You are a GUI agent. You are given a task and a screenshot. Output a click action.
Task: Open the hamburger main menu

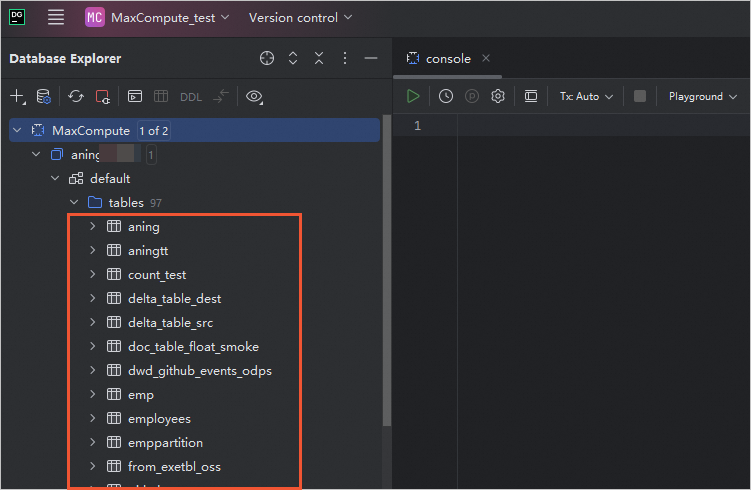pyautogui.click(x=56, y=17)
